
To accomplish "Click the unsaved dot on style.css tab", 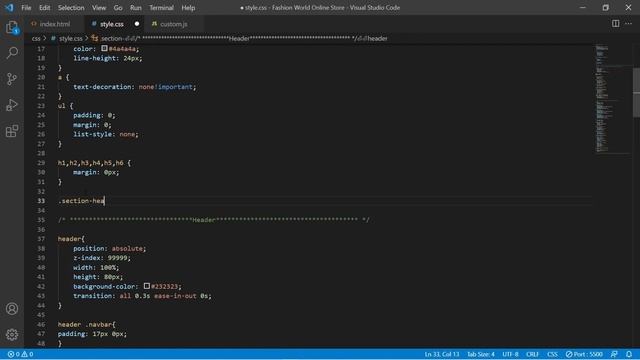I will (137, 24).
